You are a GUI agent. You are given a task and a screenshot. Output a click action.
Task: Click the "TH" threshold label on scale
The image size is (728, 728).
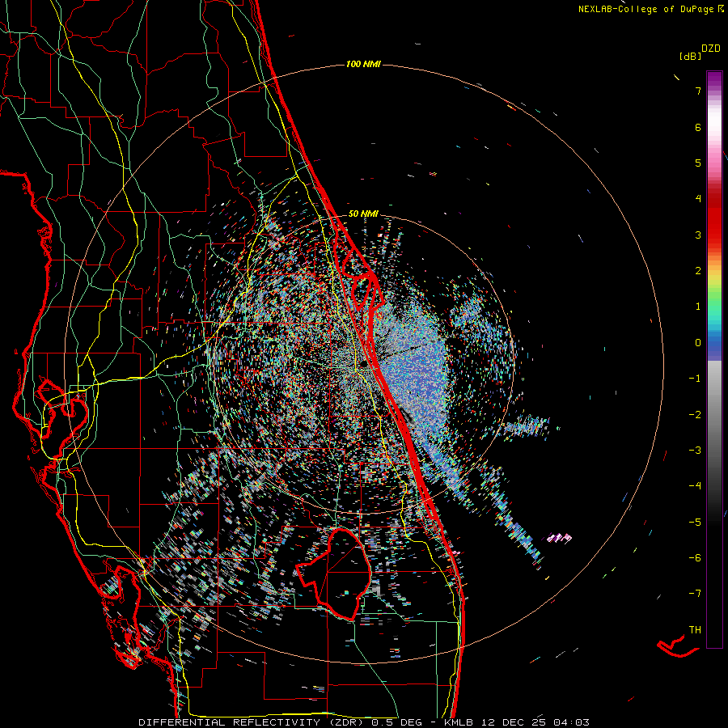[695, 630]
